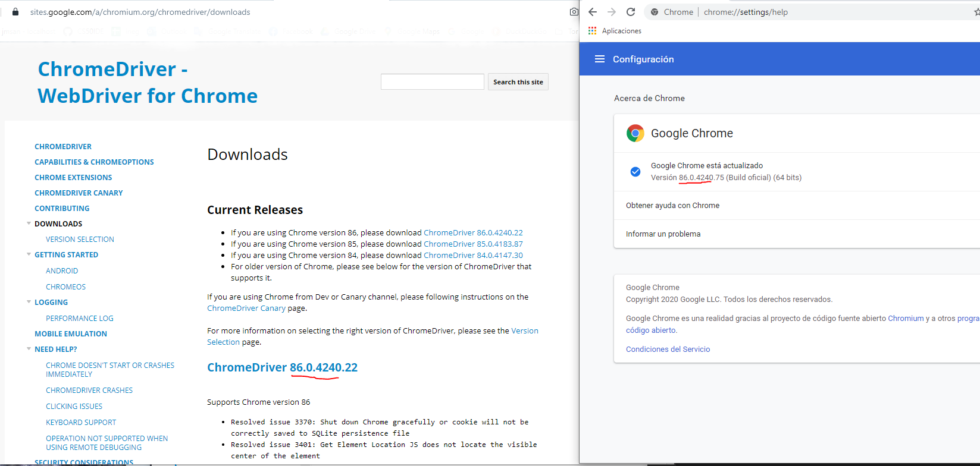Click the Aplicaciones bookmark label
This screenshot has width=980, height=466.
pos(622,31)
